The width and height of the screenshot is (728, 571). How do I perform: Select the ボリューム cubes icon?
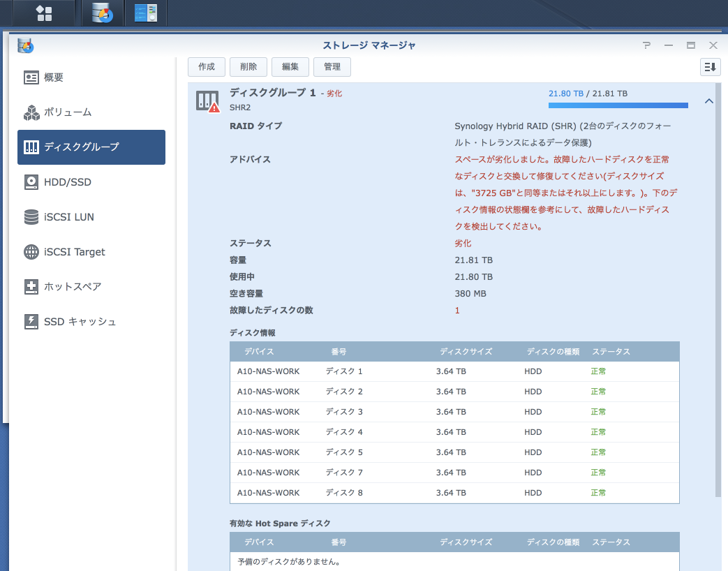31,112
